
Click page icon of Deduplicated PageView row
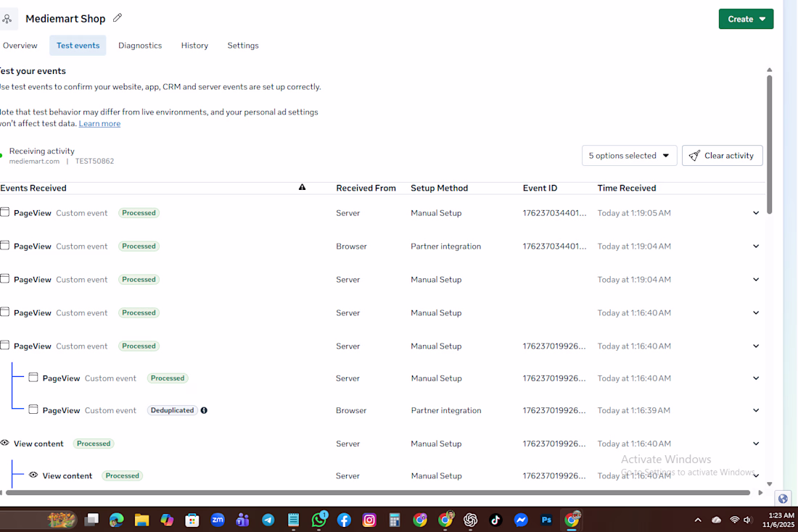(33, 410)
